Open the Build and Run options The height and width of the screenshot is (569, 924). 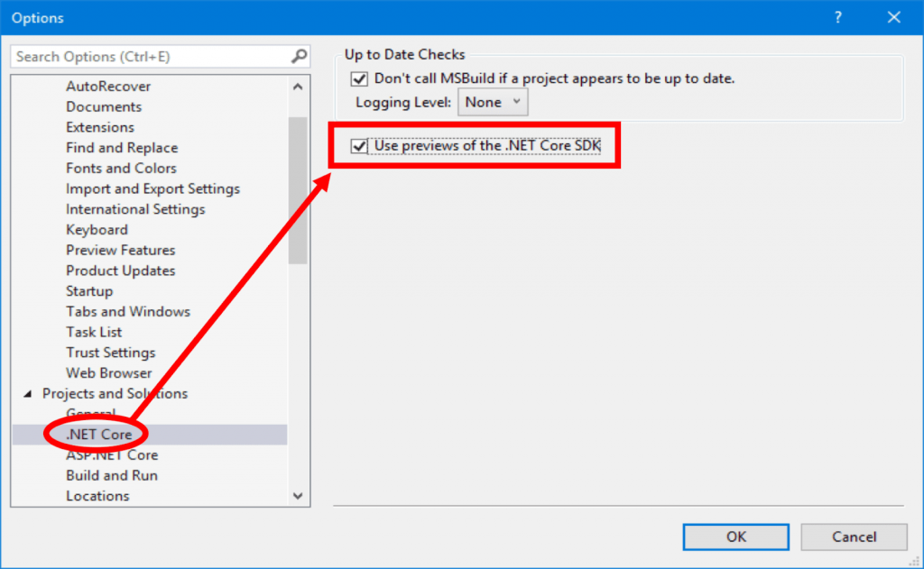(x=111, y=475)
